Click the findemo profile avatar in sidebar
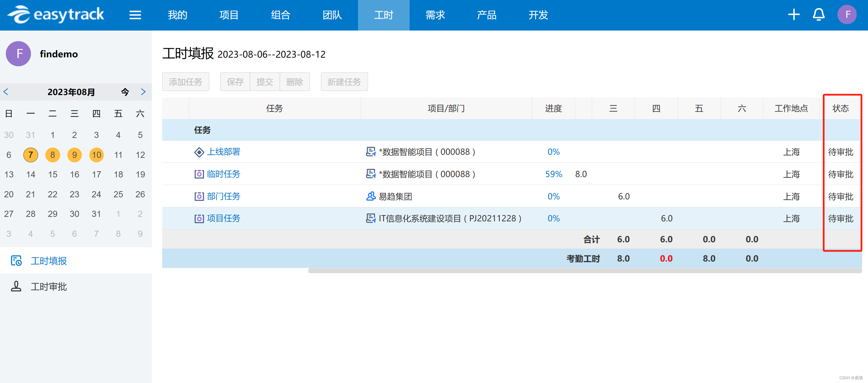Image resolution: width=868 pixels, height=383 pixels. click(19, 54)
